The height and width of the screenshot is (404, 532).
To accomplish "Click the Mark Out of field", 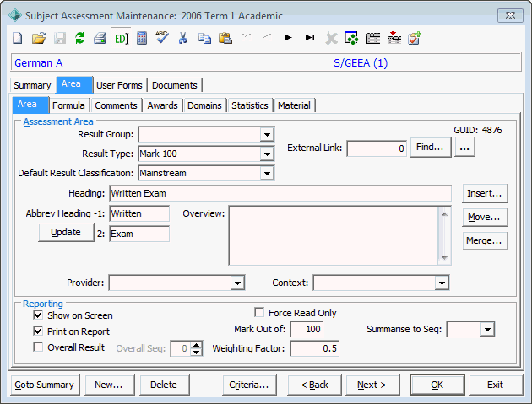I will point(307,329).
